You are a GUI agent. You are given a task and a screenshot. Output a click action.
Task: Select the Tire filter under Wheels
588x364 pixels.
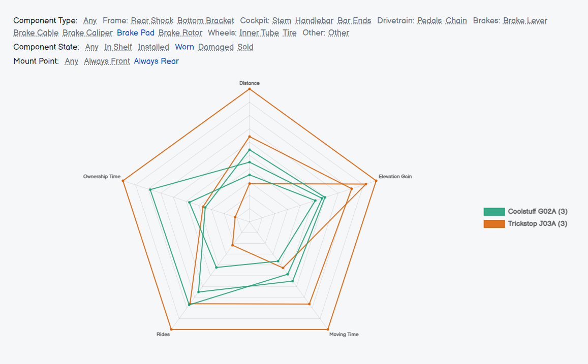pos(290,33)
